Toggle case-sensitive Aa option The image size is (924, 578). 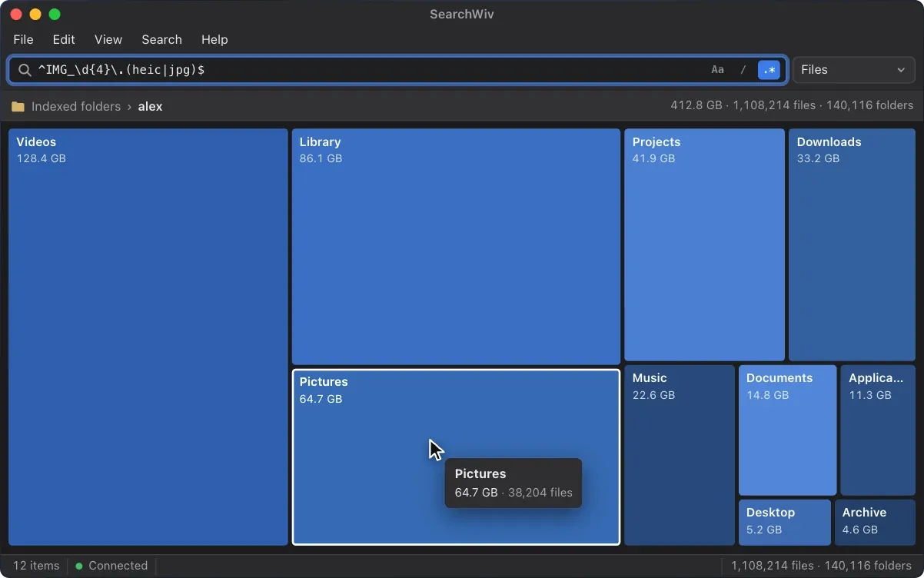coord(717,70)
